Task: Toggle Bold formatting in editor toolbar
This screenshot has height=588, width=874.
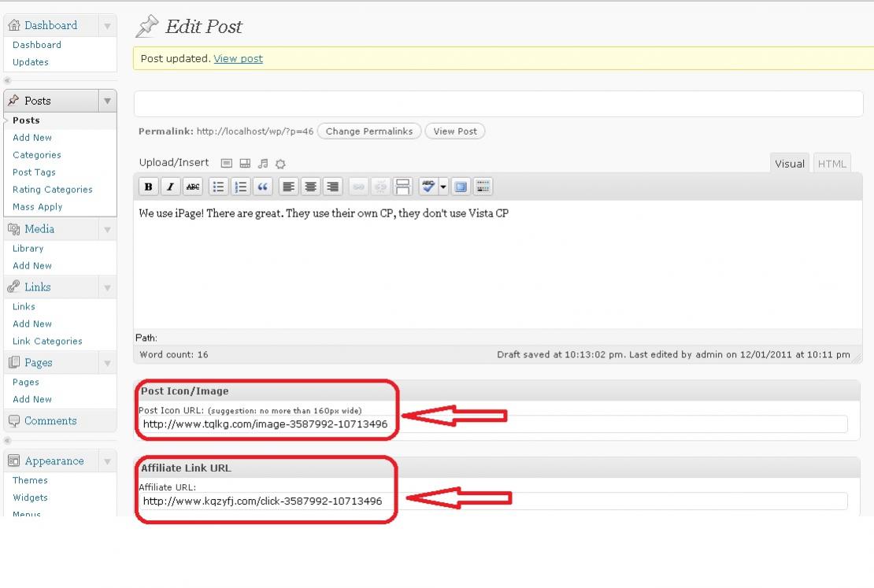Action: (x=148, y=187)
